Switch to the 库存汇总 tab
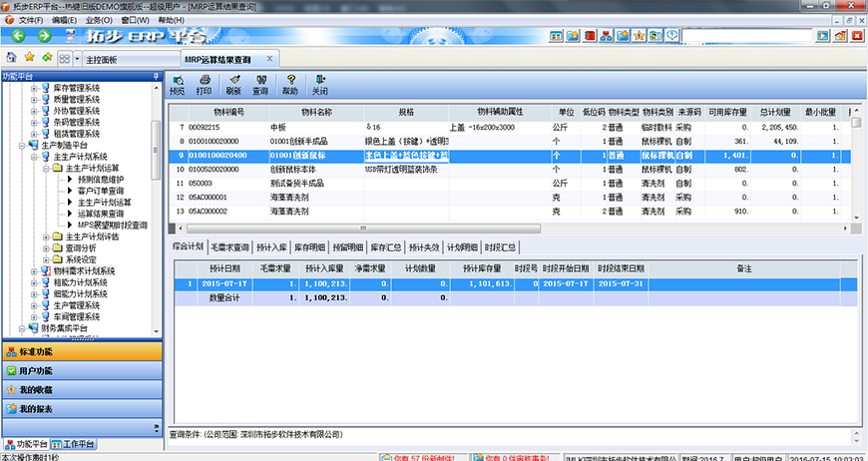Image resolution: width=868 pixels, height=461 pixels. (x=386, y=246)
